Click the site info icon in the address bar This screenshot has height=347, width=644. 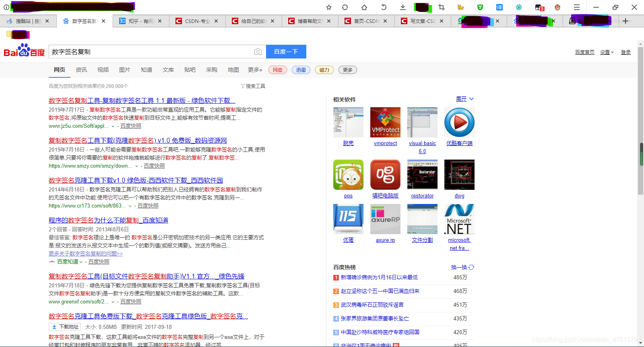6,7
